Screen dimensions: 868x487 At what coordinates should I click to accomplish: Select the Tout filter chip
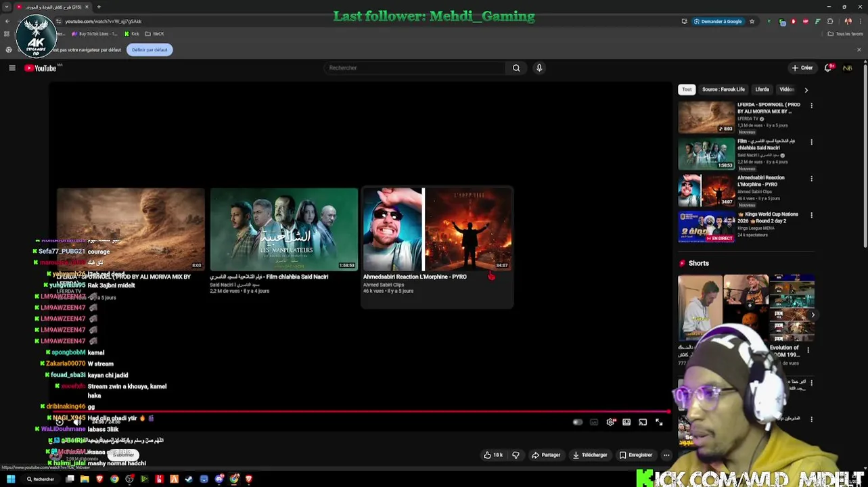[x=687, y=89]
